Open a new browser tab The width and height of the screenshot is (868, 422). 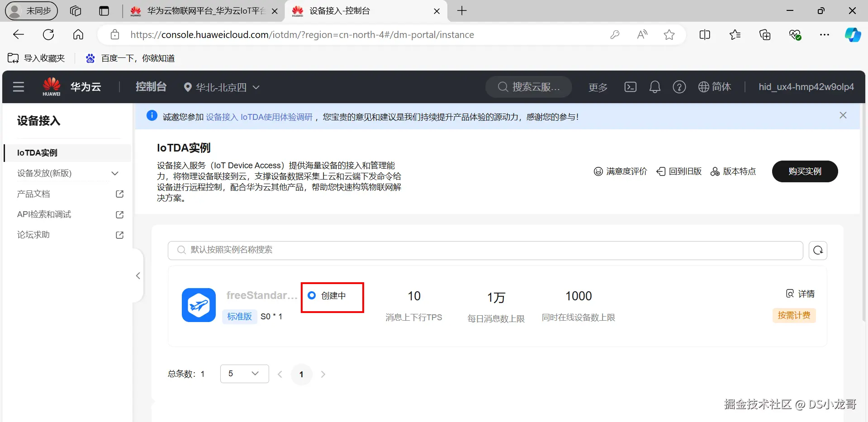(x=462, y=11)
